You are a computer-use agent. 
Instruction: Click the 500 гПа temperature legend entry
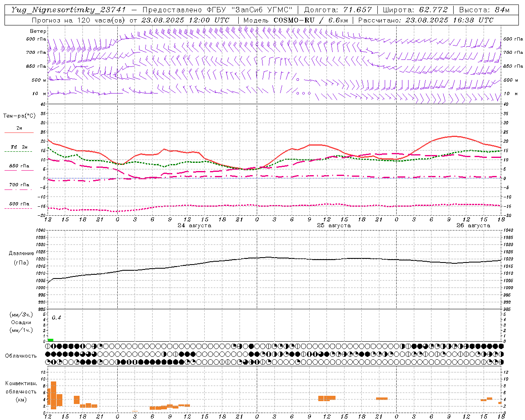(x=19, y=204)
